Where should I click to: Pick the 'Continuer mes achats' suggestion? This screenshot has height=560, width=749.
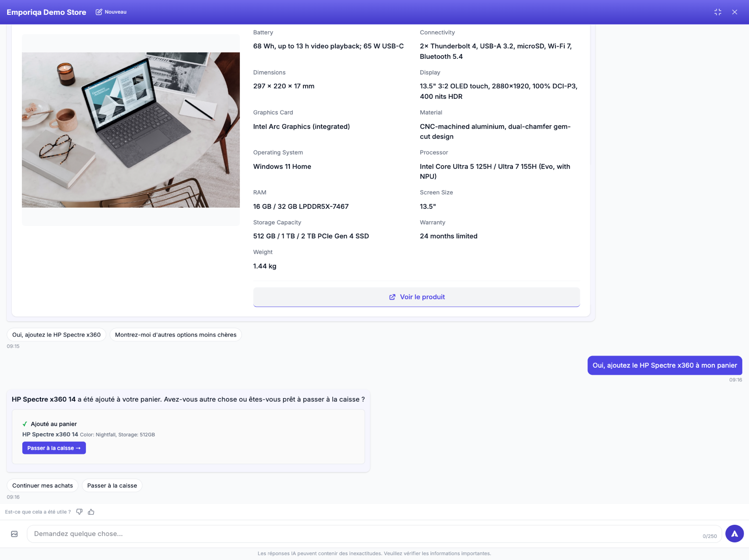(x=43, y=485)
